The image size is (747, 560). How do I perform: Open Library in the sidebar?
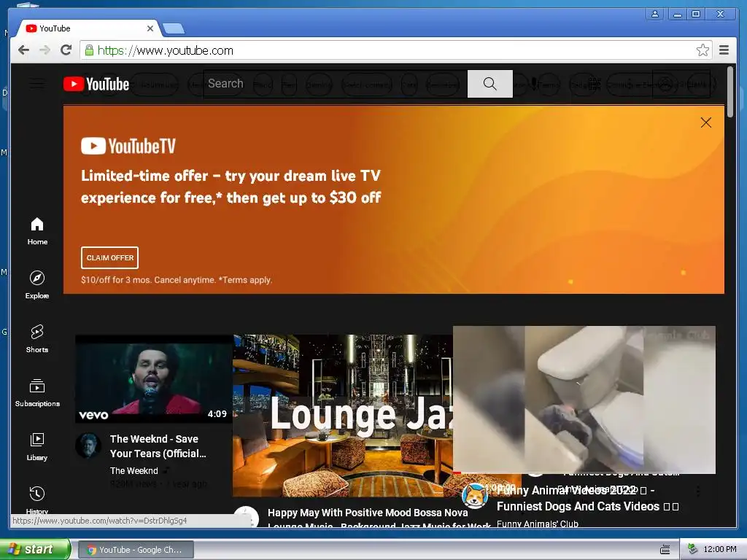pyautogui.click(x=37, y=447)
